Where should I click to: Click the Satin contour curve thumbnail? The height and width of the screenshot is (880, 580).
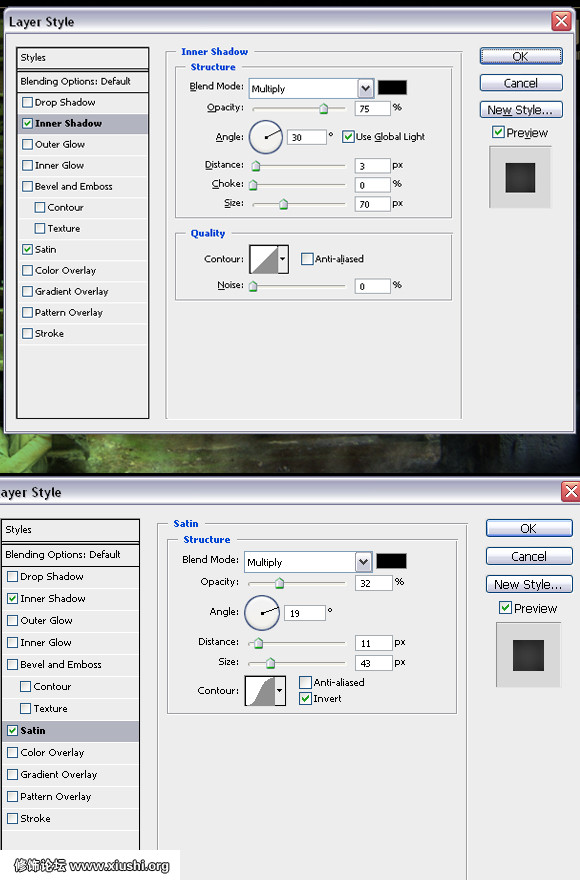tap(260, 691)
